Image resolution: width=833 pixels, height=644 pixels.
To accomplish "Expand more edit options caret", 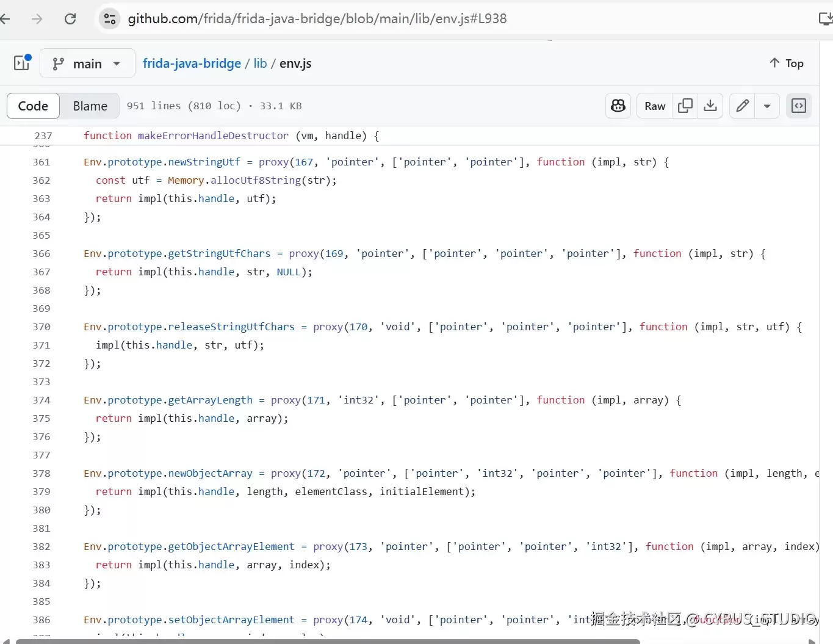I will pyautogui.click(x=767, y=106).
